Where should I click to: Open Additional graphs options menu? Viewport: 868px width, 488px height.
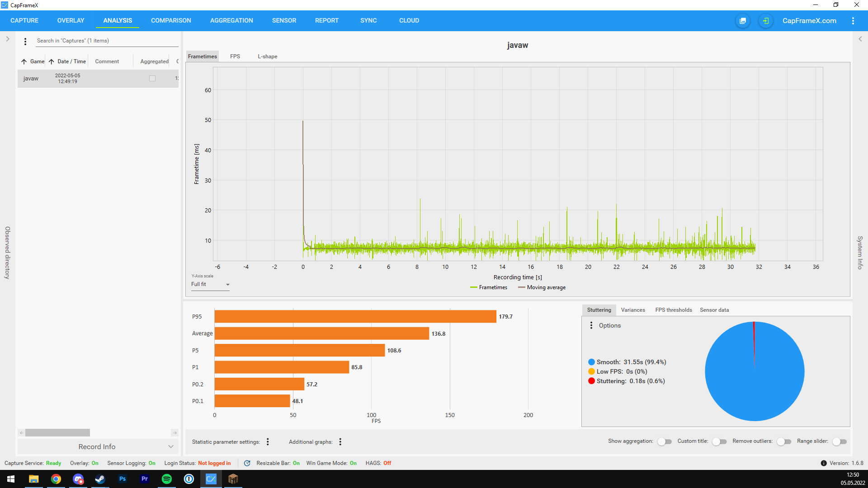click(340, 441)
